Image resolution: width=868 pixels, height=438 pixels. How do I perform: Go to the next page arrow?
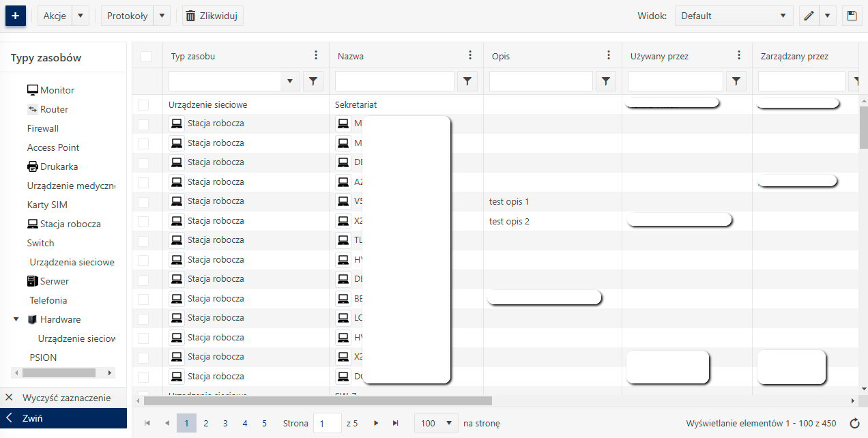click(376, 424)
